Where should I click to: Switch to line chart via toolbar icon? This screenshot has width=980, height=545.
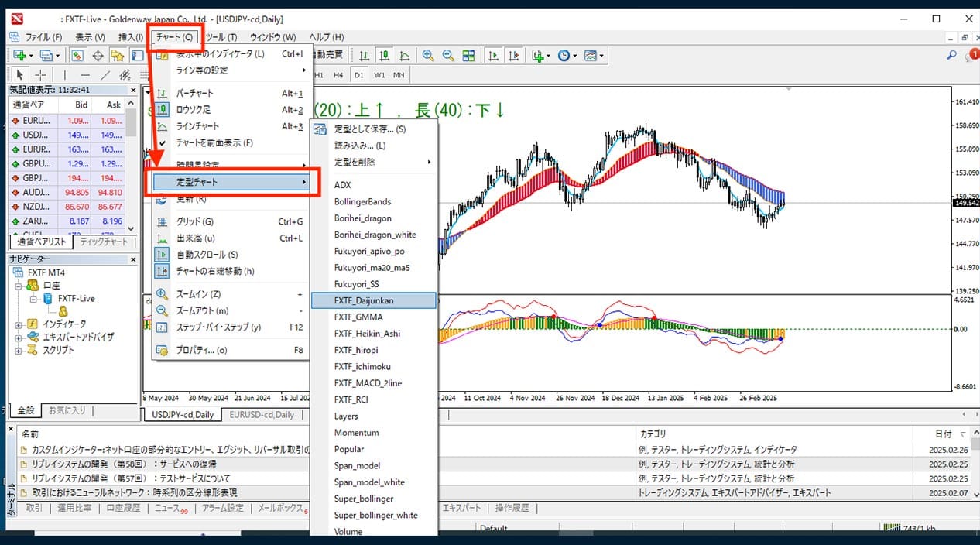(x=404, y=55)
